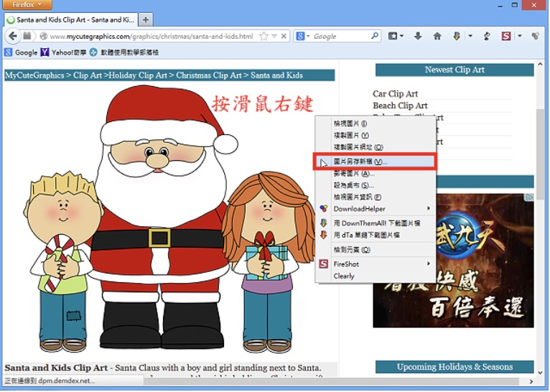
Task: Open the Google bookmark in bookmarks bar
Action: click(21, 52)
